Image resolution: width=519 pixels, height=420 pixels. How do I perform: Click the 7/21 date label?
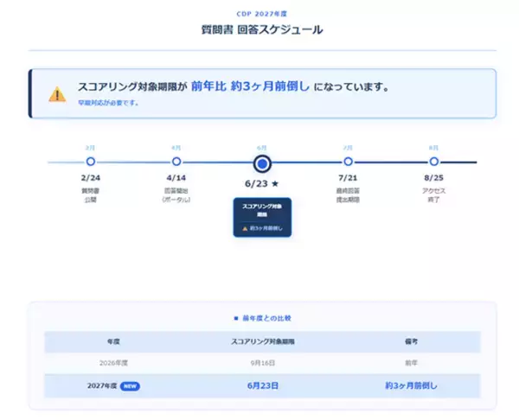pos(348,178)
